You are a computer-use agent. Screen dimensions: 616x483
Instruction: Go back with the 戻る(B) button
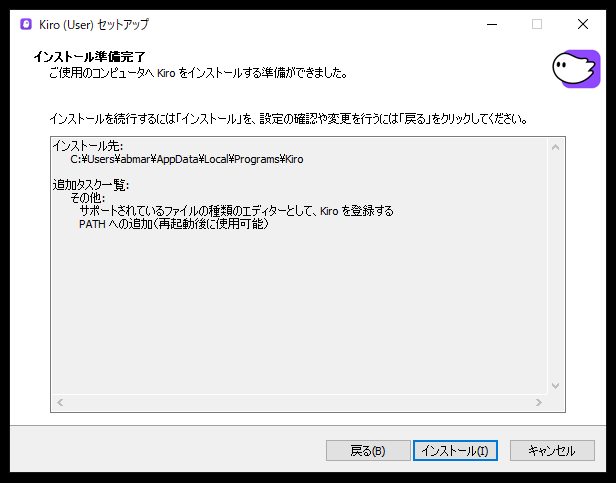click(x=367, y=451)
